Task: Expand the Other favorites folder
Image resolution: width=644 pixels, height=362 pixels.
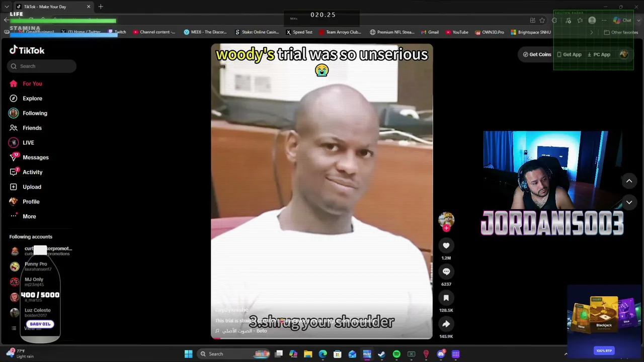Action: click(x=621, y=32)
